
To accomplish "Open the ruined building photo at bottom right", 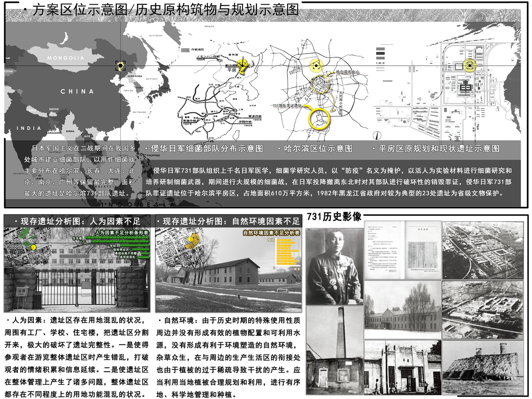I will tap(483, 367).
